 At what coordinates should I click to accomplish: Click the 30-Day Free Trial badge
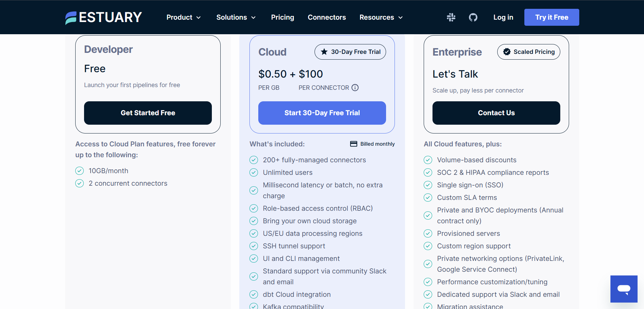(x=350, y=52)
